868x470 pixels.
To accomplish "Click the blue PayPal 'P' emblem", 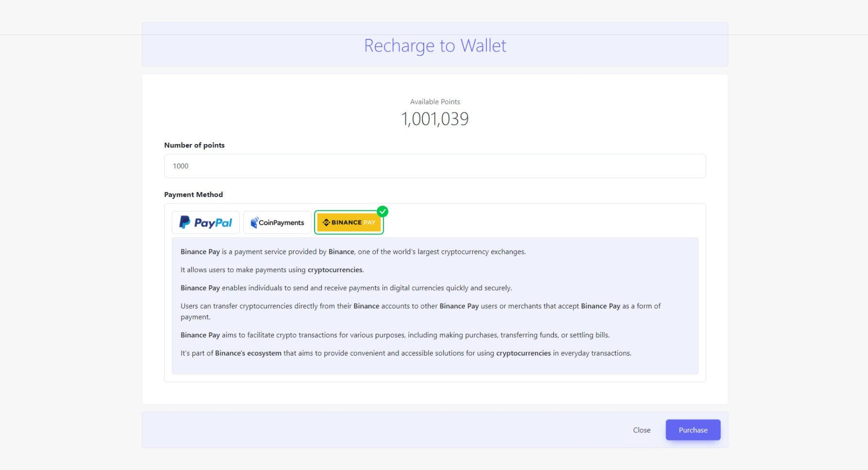I will click(184, 222).
